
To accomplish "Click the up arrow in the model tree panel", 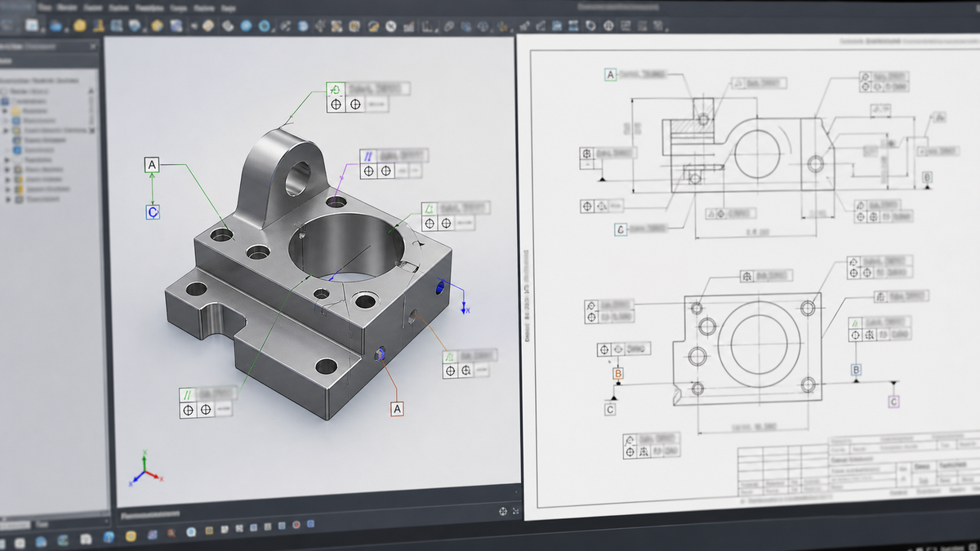I will [91, 91].
